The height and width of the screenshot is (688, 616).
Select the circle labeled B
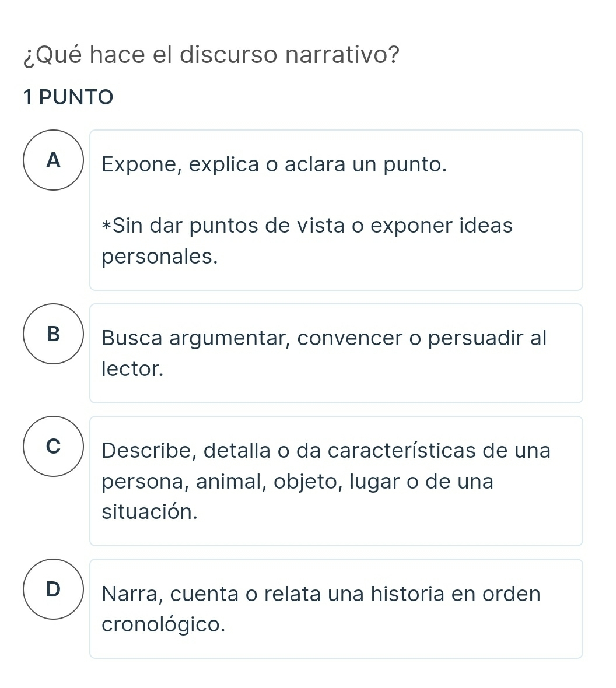54,334
